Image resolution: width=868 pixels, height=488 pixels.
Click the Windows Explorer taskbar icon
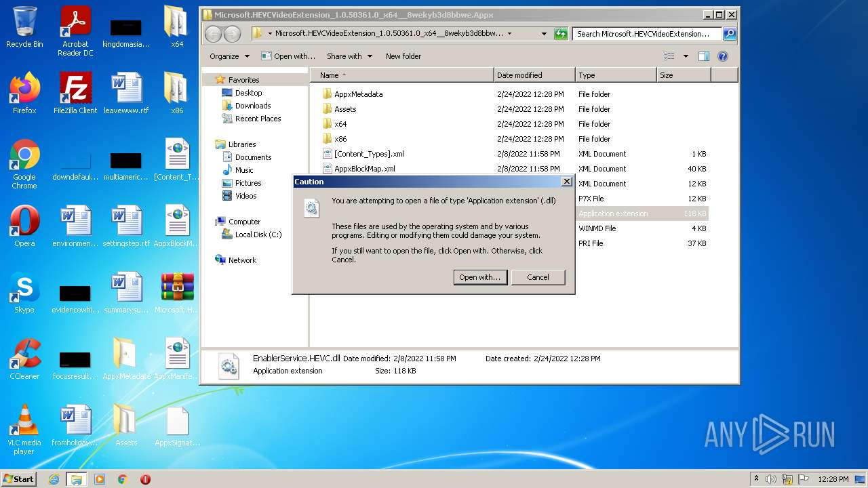[76, 479]
